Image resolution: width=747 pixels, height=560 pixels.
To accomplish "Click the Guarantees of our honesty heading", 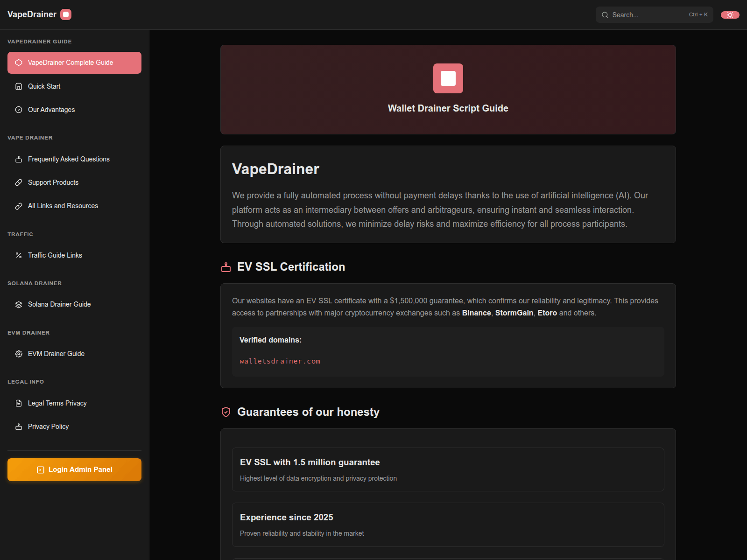I will coord(308,412).
